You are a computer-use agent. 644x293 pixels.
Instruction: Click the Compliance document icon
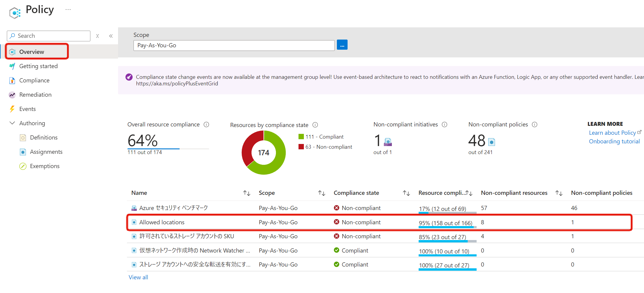point(12,80)
